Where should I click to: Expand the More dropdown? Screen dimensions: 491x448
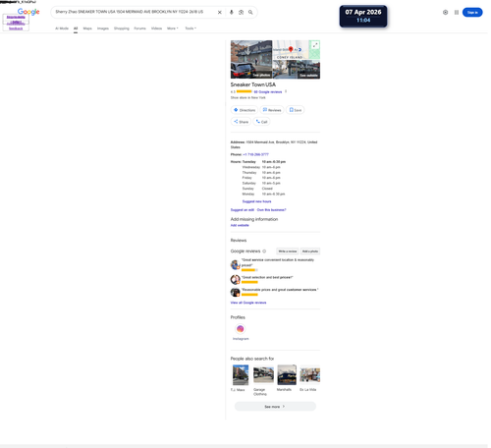pos(173,28)
